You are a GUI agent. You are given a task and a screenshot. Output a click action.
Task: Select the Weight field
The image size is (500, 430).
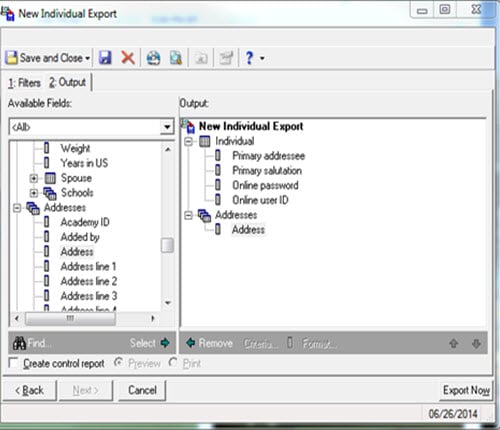click(x=75, y=148)
